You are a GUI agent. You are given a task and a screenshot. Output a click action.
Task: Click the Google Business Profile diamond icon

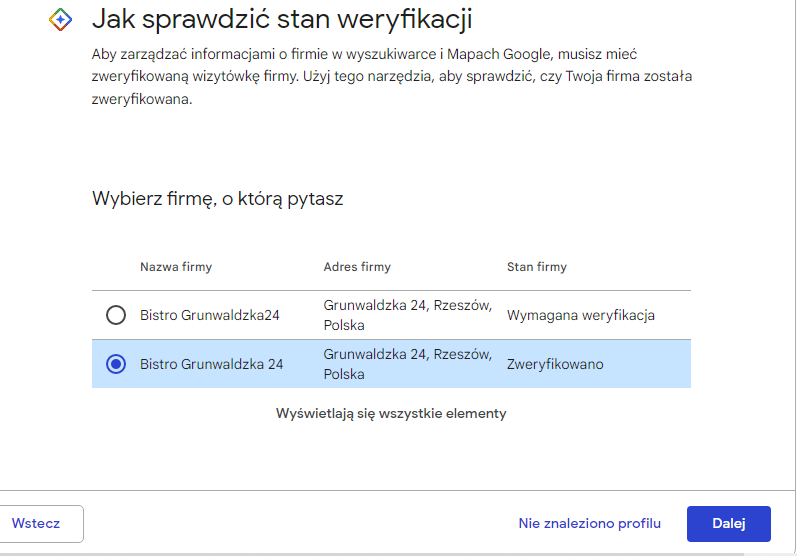(x=60, y=20)
